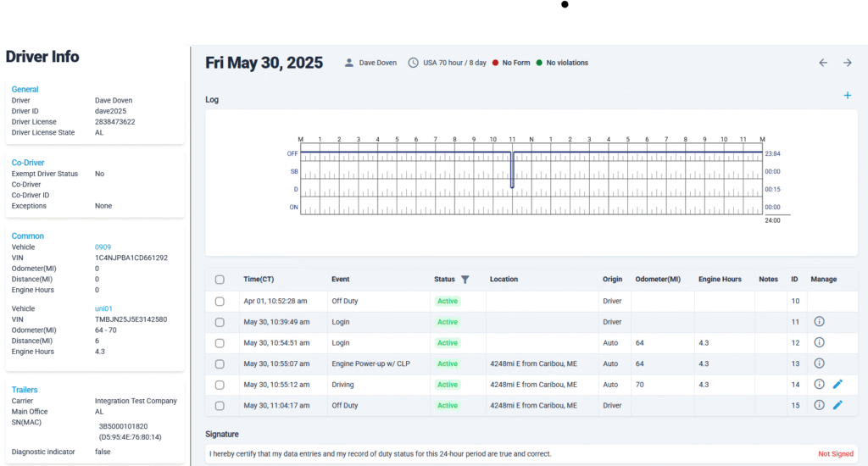Go to the previous day with back arrow

pyautogui.click(x=822, y=63)
